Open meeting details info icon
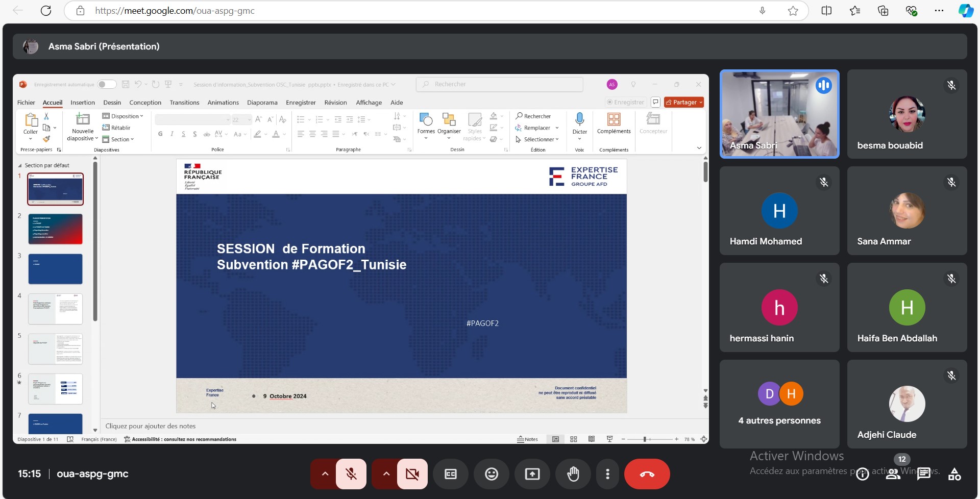 (862, 474)
